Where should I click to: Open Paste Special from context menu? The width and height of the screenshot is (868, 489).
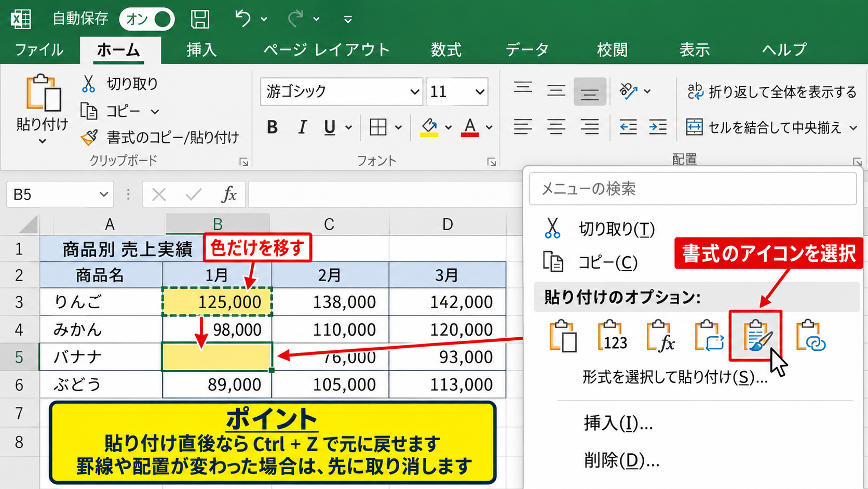point(675,377)
